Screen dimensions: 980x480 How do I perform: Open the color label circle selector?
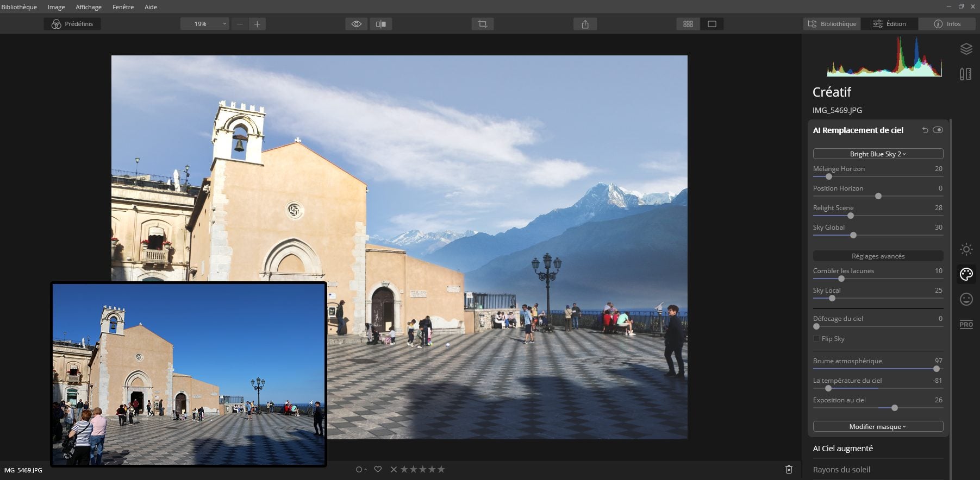coord(360,469)
